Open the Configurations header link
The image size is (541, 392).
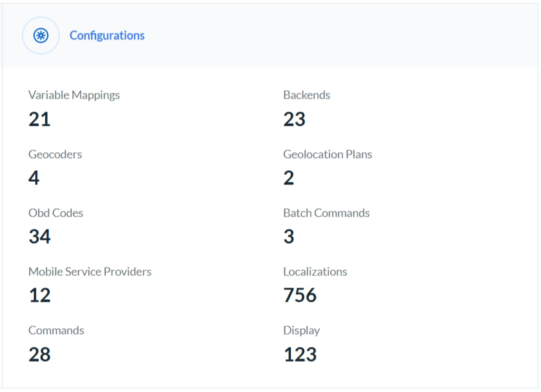click(107, 35)
